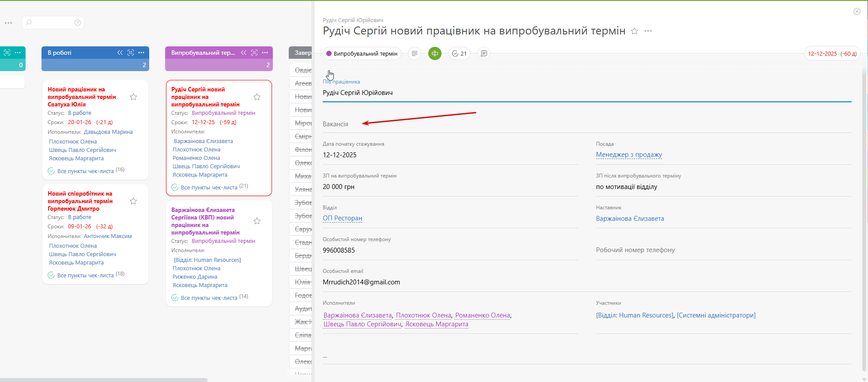
Task: Collapse the 'Випробувальний тер...' column
Action: click(244, 53)
